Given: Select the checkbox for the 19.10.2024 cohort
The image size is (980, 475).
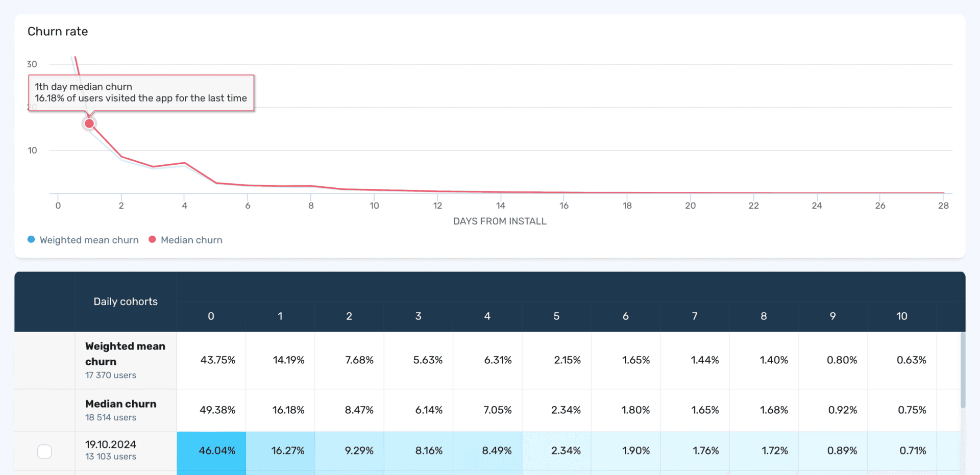Looking at the screenshot, I should click(45, 451).
